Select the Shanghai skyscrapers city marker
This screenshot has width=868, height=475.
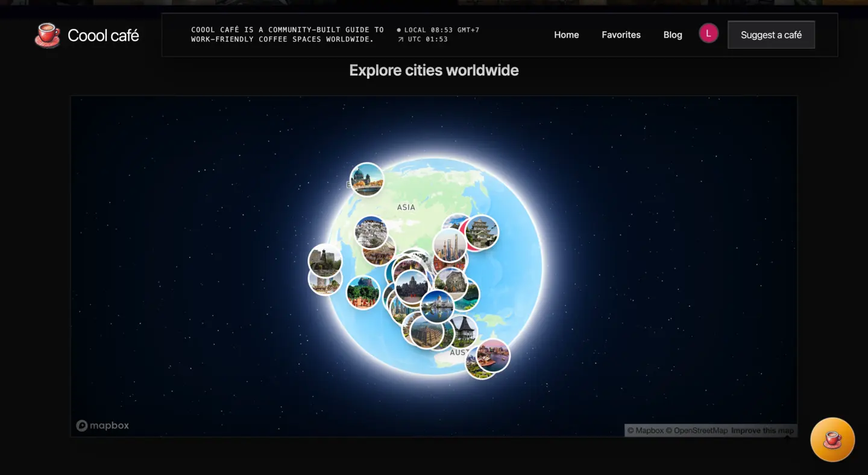click(450, 245)
